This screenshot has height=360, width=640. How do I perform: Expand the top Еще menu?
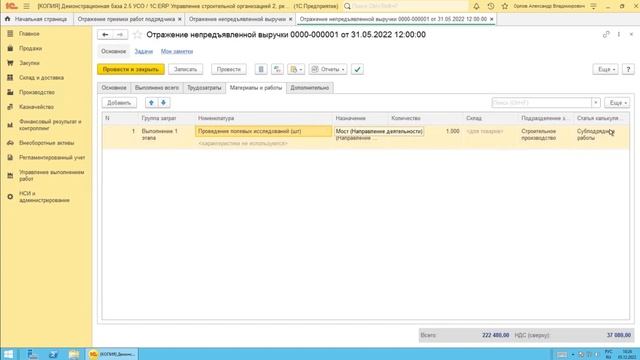point(606,69)
